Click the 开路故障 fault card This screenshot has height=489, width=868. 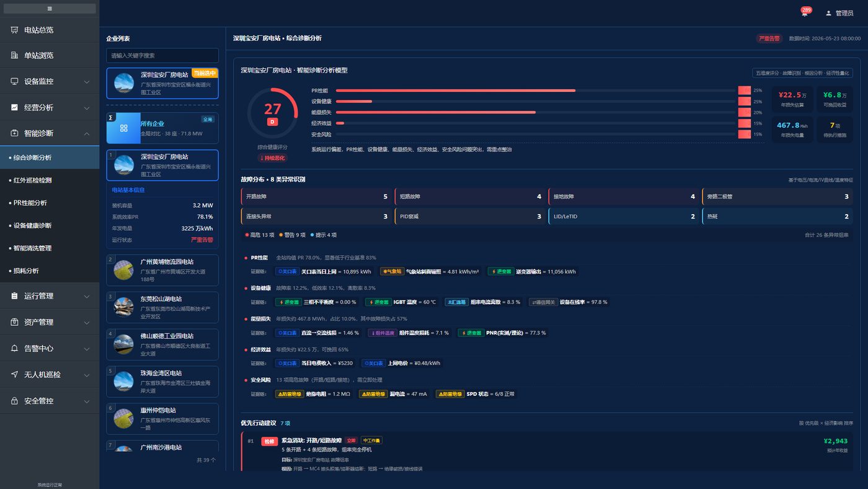coord(316,197)
